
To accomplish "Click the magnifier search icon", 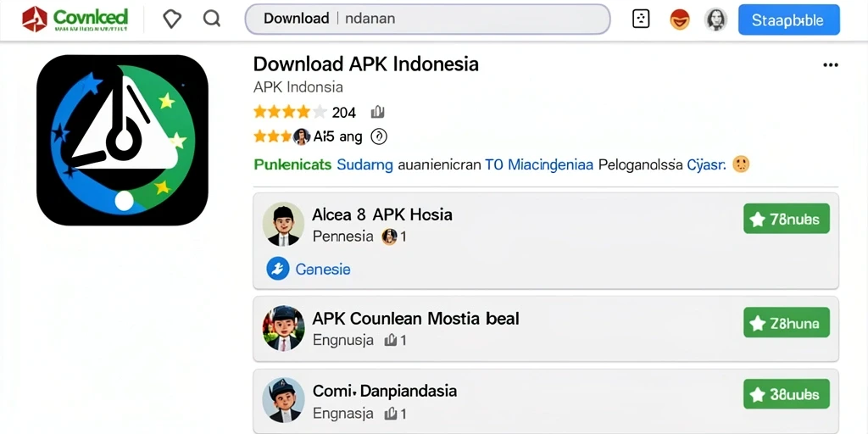I will [x=211, y=19].
